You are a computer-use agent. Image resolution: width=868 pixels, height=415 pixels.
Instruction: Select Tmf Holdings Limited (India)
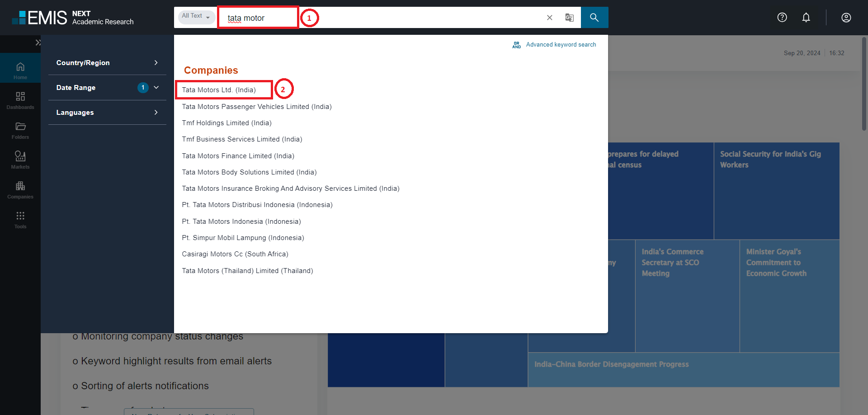tap(227, 123)
